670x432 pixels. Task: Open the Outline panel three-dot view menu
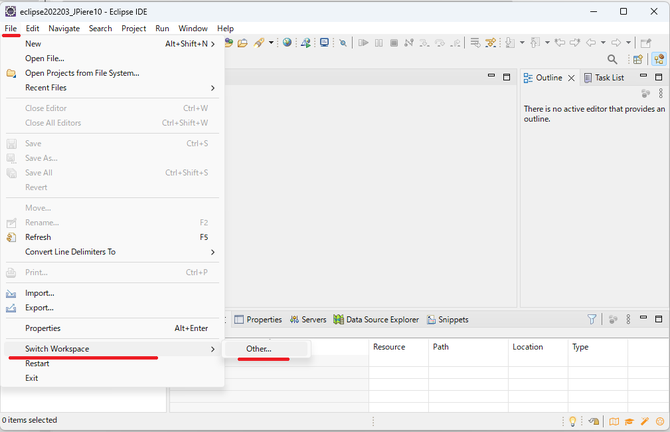pos(660,94)
